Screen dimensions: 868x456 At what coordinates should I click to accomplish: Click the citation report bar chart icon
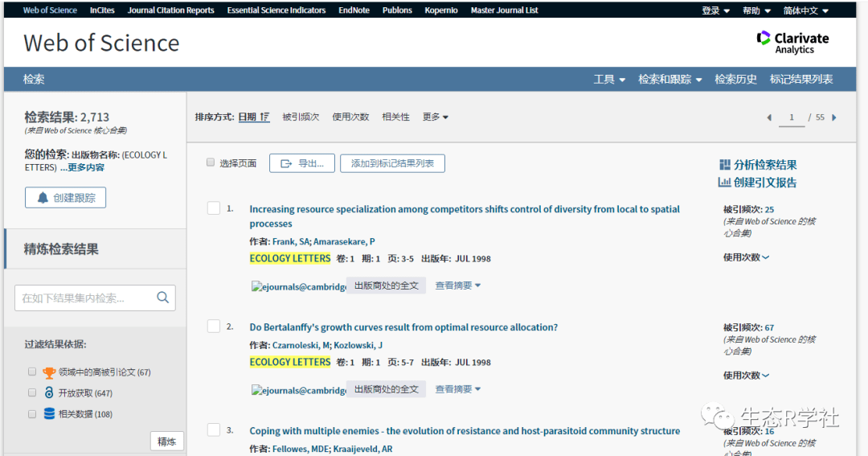[x=724, y=183]
